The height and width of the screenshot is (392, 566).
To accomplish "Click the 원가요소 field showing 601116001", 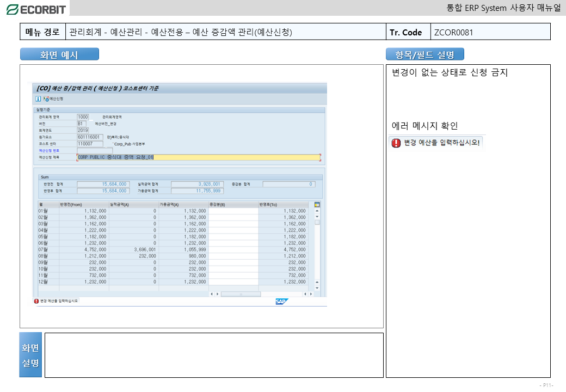I will pyautogui.click(x=89, y=137).
